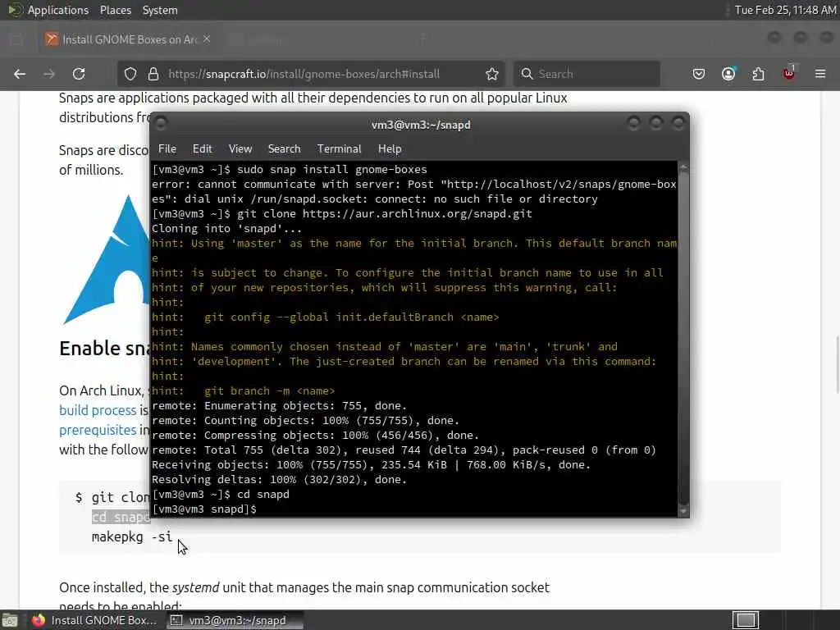The image size is (840, 630).
Task: Switch to vm3@vm3:~/snapd taskbar button
Action: 233,620
